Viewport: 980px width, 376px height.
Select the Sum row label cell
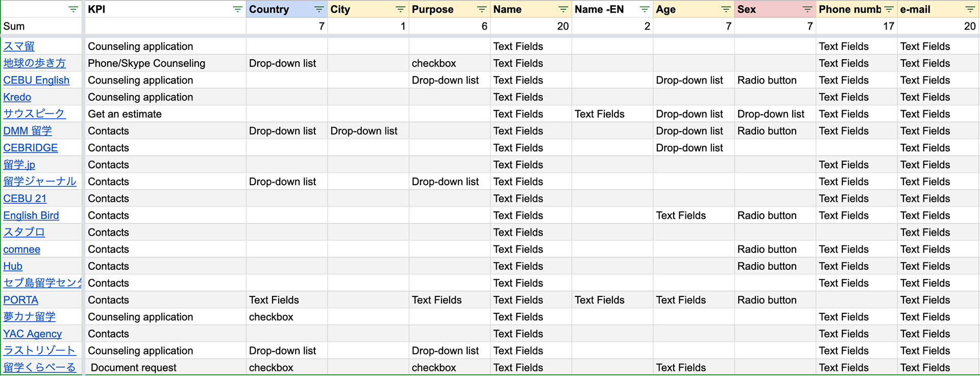pos(41,26)
